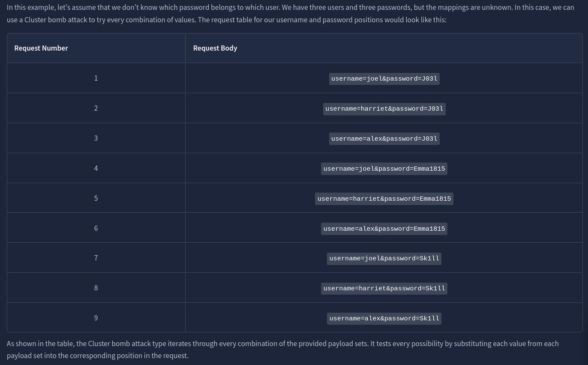Select the username=alex&password=Sk1ll request body
The width and height of the screenshot is (588, 365).
pos(384,319)
